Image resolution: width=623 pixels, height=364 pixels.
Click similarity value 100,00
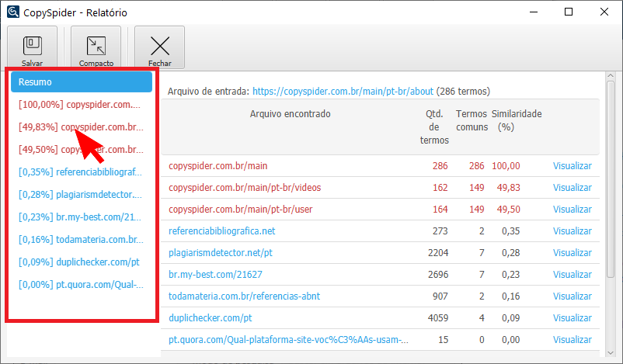506,166
